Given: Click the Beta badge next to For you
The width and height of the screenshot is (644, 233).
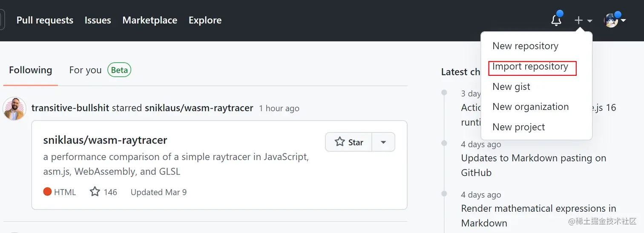Looking at the screenshot, I should pyautogui.click(x=119, y=70).
